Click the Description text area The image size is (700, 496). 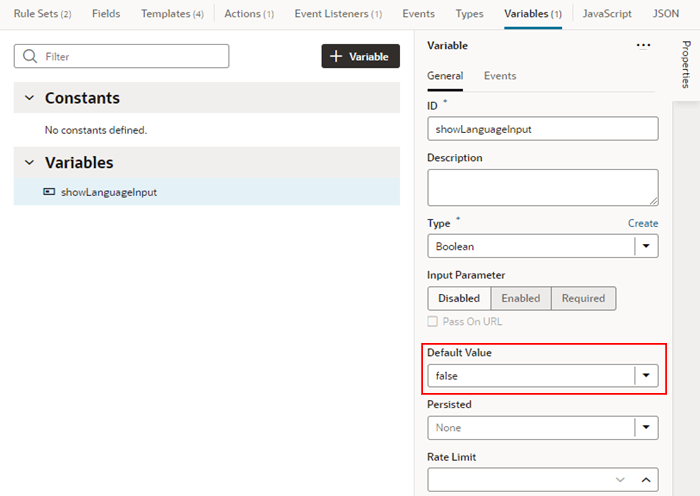[x=542, y=187]
